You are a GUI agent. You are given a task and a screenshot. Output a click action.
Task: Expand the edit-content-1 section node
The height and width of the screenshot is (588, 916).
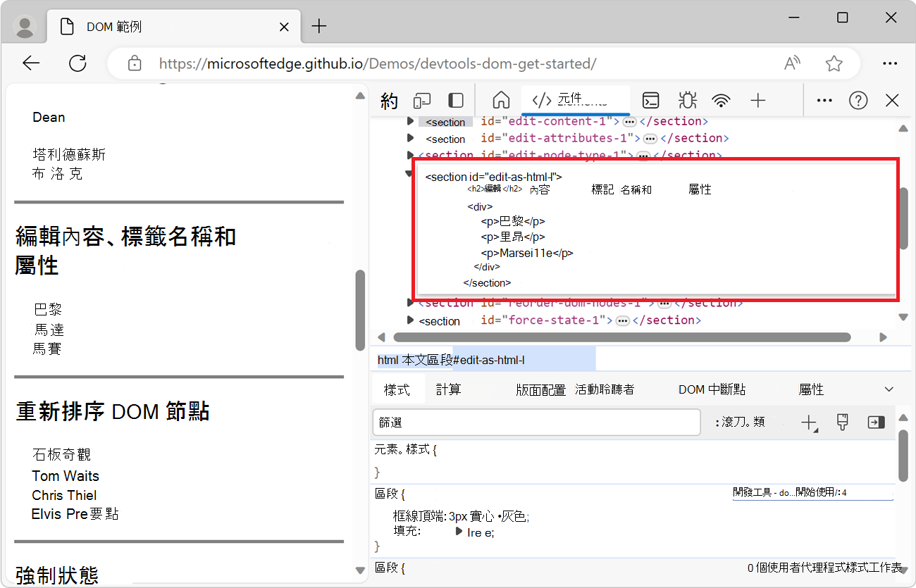tap(411, 121)
